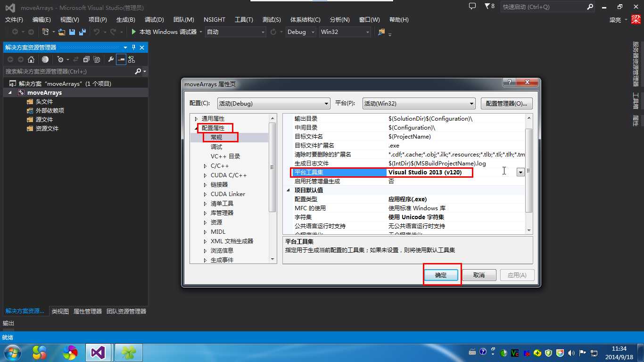Pin the Solution Explorer panel
Image resolution: width=644 pixels, height=362 pixels.
133,47
